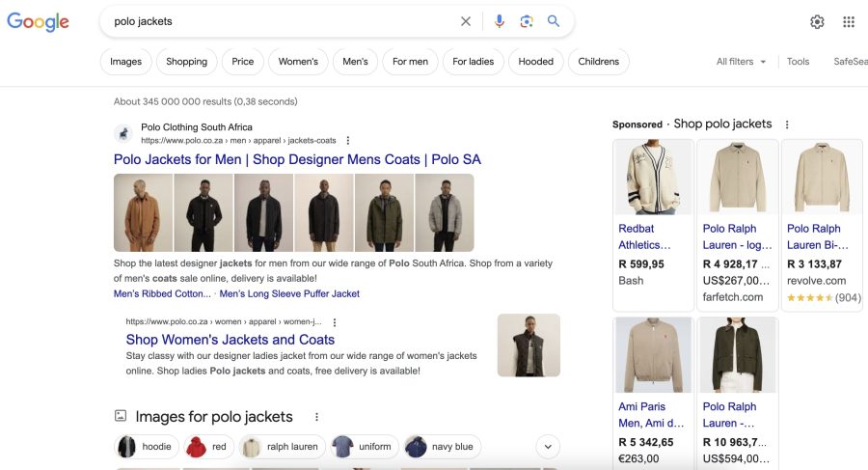The width and height of the screenshot is (868, 470).
Task: Select the For ladies filter chip
Action: [473, 62]
